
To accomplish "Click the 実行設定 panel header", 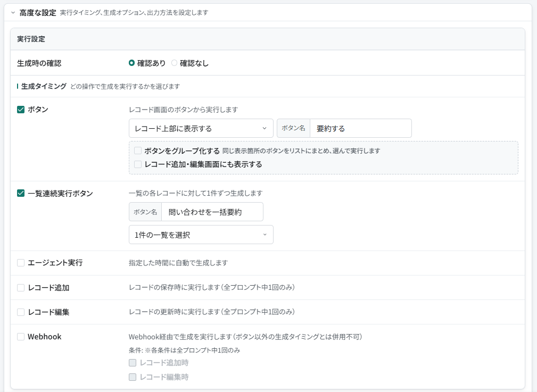I will click(268, 39).
